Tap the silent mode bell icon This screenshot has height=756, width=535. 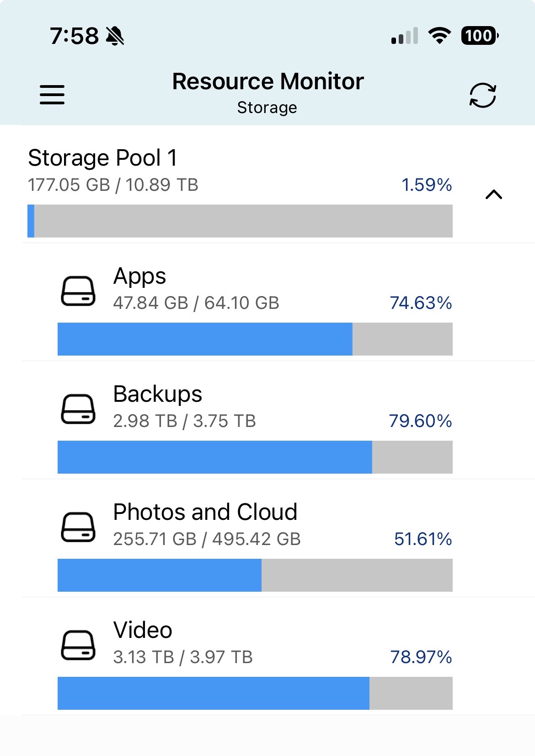point(115,36)
